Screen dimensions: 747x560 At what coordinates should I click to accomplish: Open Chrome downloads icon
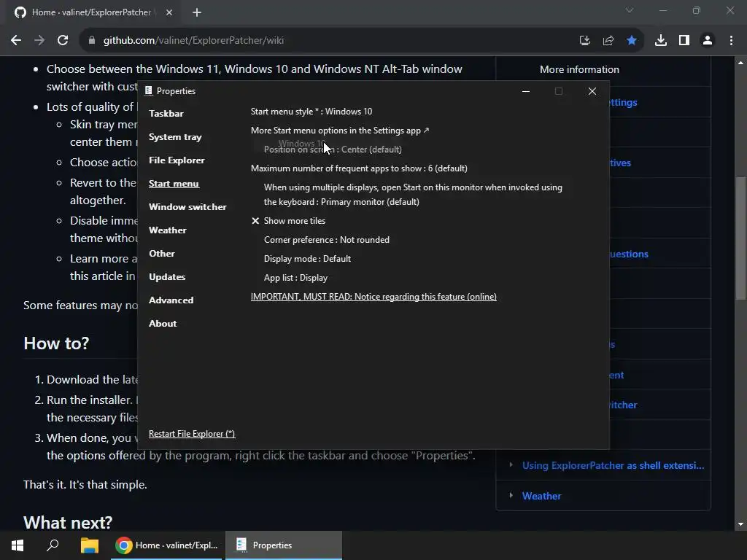point(661,41)
